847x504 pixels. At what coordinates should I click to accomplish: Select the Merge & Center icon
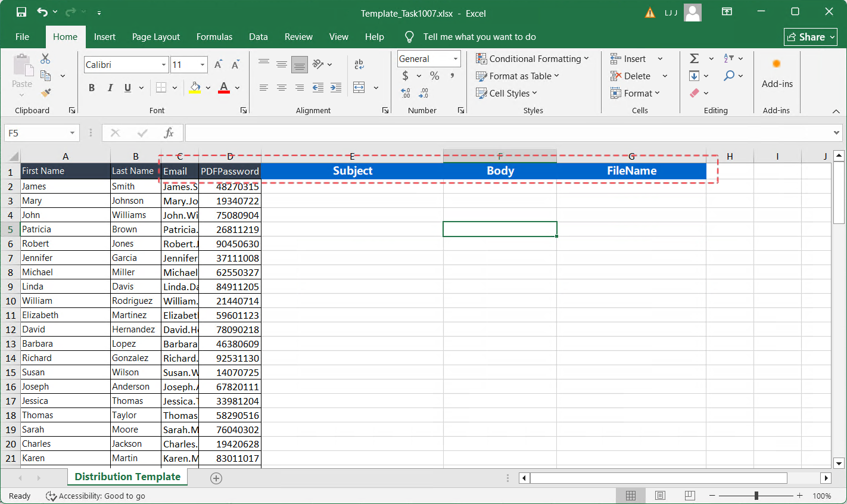coord(359,88)
